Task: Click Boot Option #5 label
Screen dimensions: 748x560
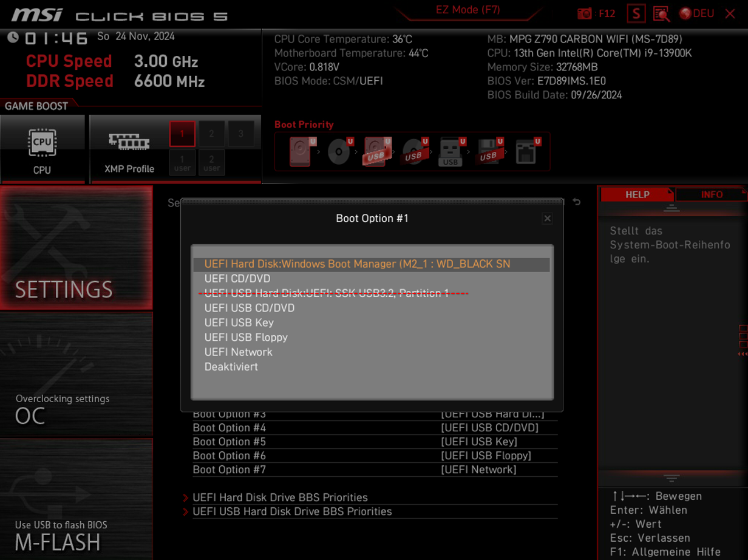Action: pos(229,442)
